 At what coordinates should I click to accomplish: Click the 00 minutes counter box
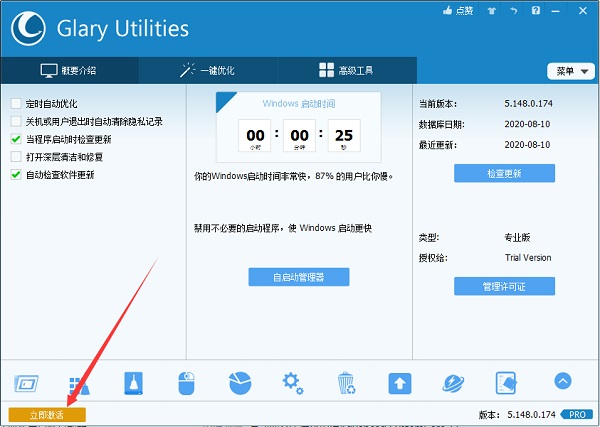(299, 135)
